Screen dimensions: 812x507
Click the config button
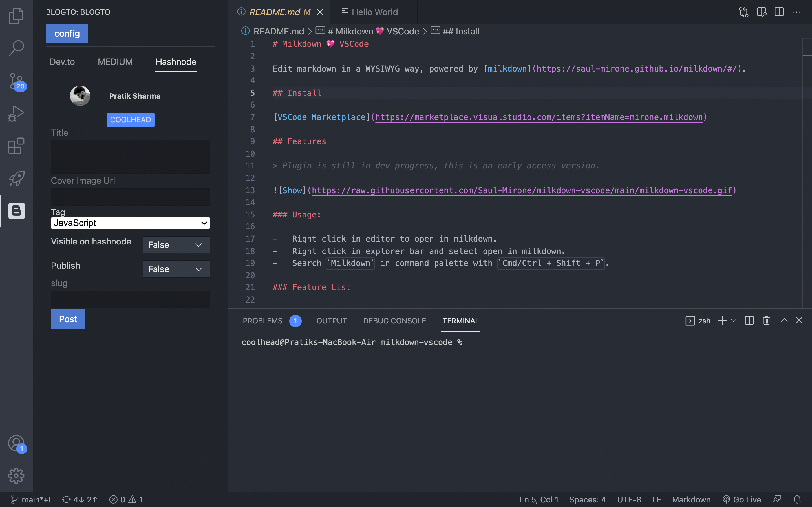(x=67, y=34)
